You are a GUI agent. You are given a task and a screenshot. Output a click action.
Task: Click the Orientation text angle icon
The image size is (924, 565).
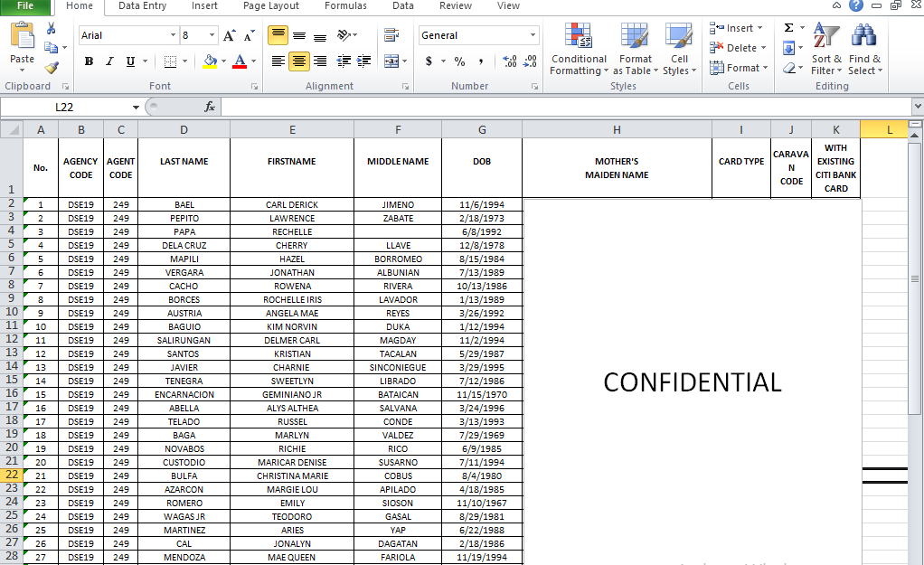(344, 35)
